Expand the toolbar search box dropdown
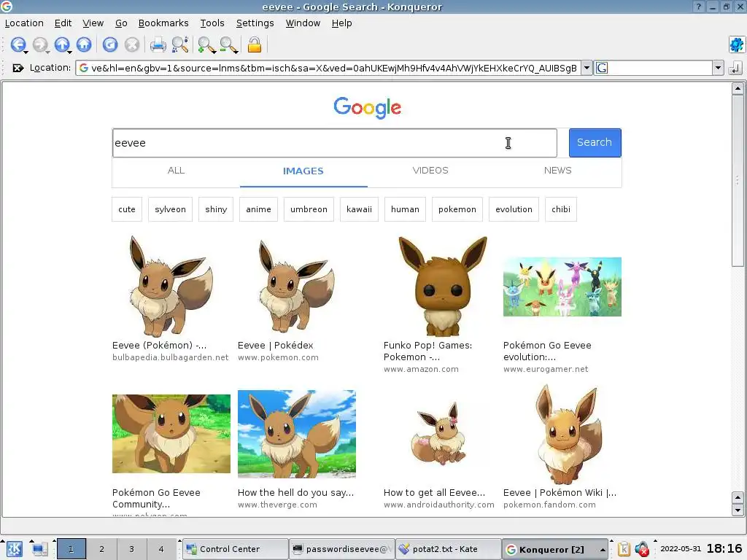This screenshot has width=747, height=560. (718, 68)
